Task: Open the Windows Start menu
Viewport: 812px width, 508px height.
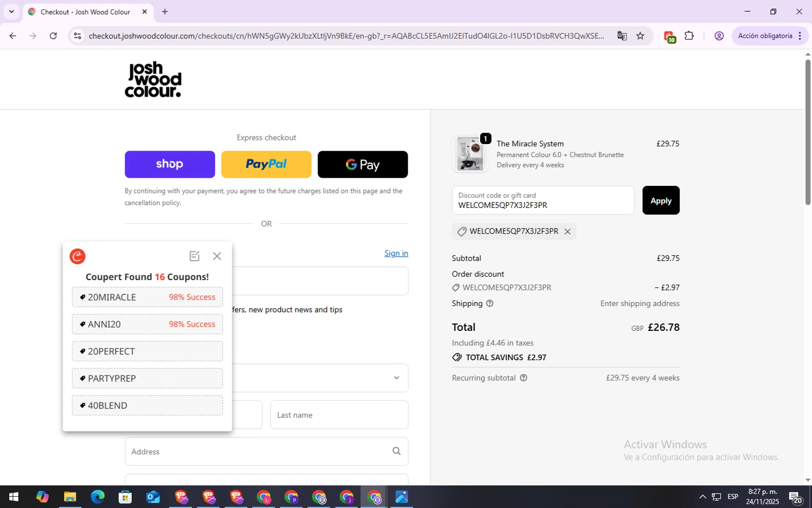Action: 14,497
